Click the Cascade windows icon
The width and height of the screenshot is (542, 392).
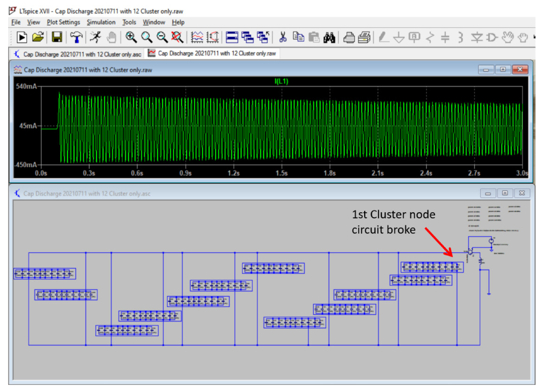pyautogui.click(x=247, y=38)
